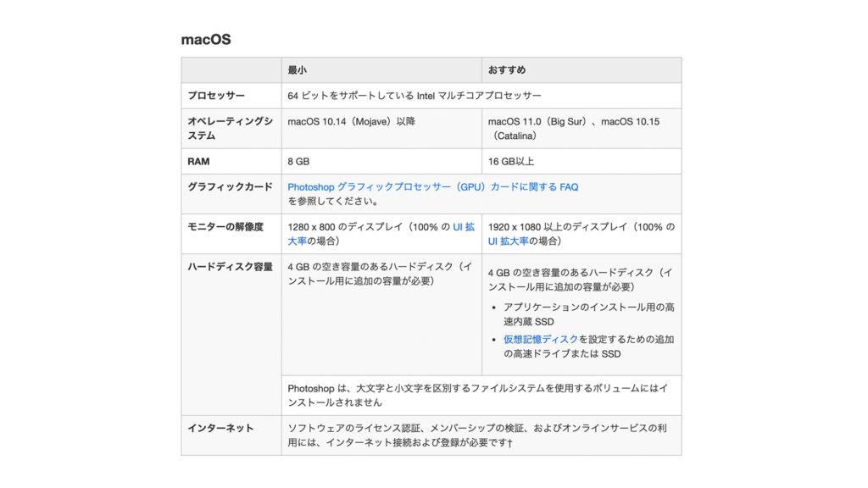Select the ハードディスク容量 row label
Viewport: 868px width, 488px height.
(230, 267)
